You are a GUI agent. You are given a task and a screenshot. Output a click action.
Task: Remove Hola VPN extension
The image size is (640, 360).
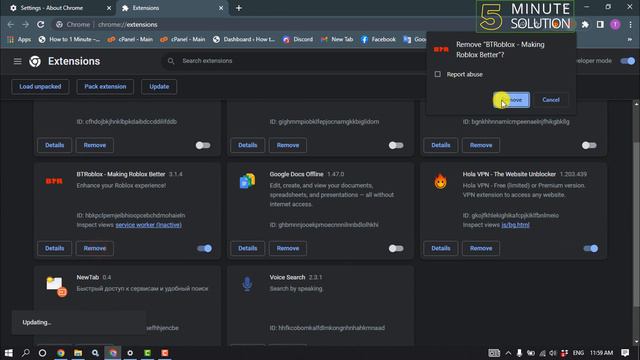(481, 248)
